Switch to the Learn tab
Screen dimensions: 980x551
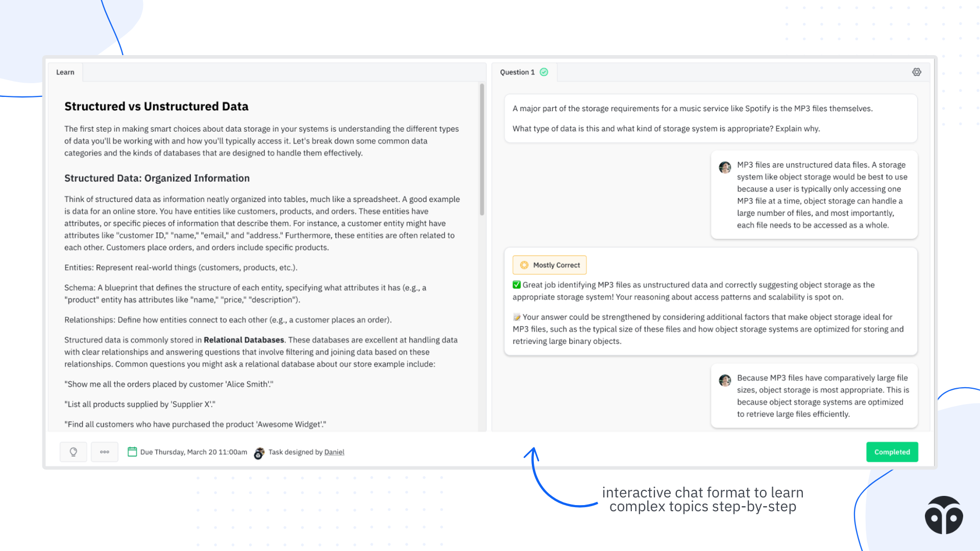click(65, 72)
